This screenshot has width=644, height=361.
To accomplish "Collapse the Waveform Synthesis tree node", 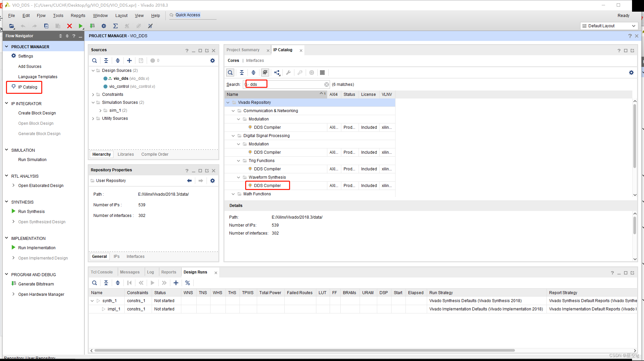I will 239,177.
